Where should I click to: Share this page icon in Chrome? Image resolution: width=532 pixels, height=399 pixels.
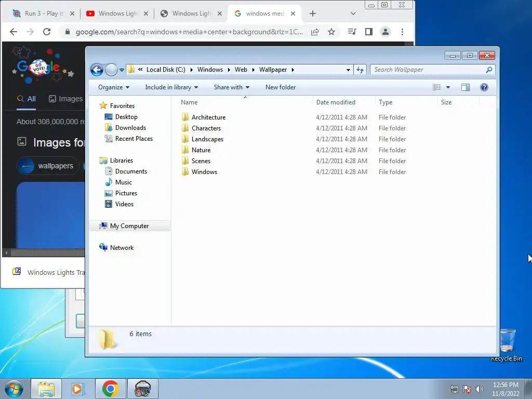pos(315,32)
